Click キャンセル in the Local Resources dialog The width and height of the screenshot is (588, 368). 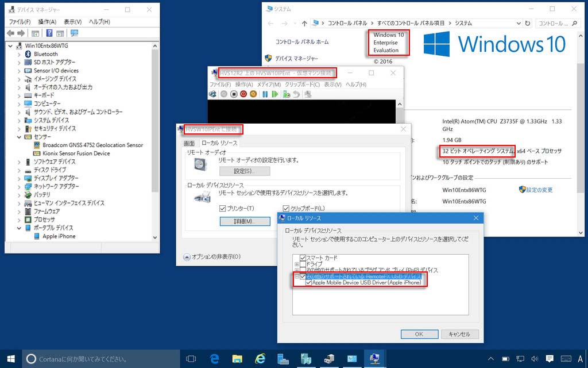tap(460, 334)
